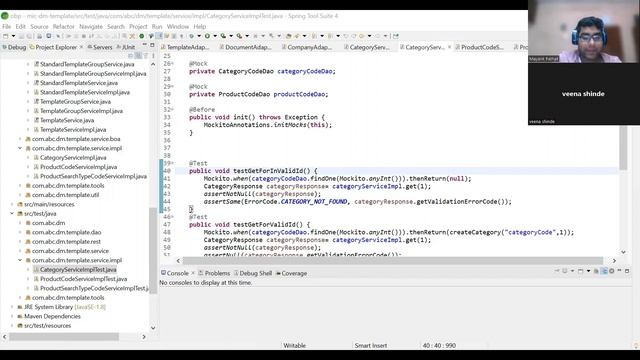This screenshot has width=640, height=360.
Task: Click the Project Explorer vertical scrollbar
Action: [x=153, y=250]
